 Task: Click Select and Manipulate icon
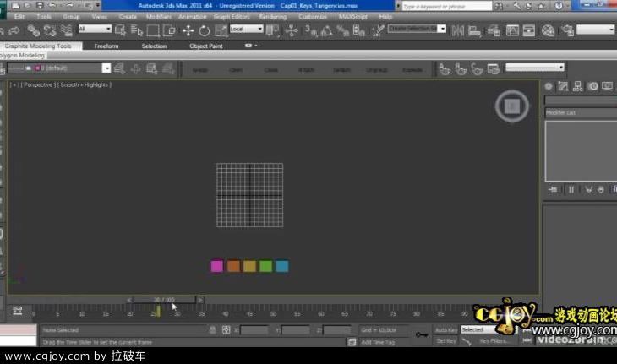[292, 30]
